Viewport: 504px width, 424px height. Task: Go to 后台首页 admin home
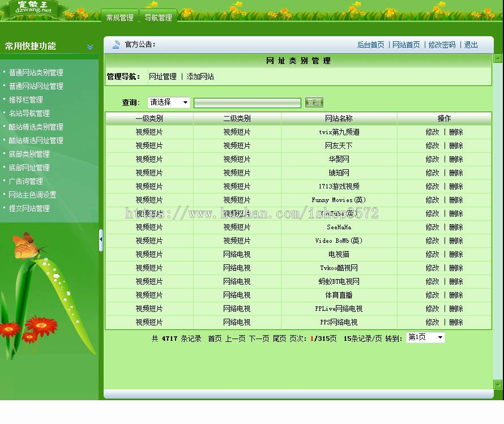point(370,44)
